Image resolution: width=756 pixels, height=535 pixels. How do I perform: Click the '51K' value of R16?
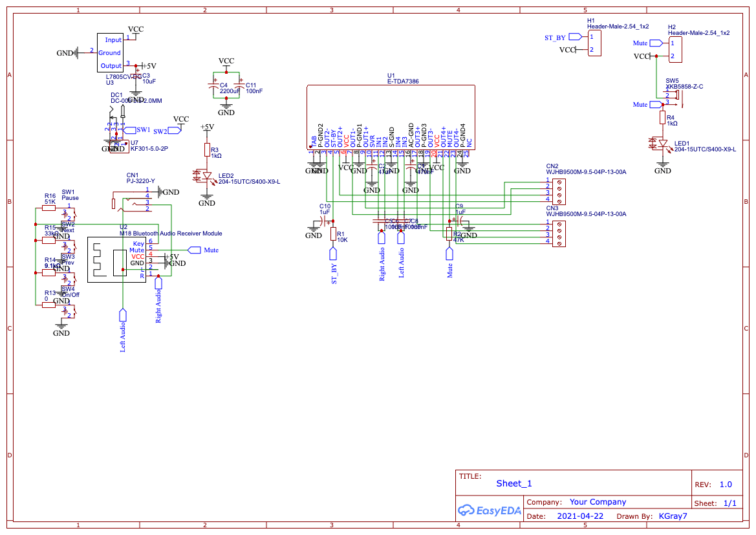(x=50, y=202)
